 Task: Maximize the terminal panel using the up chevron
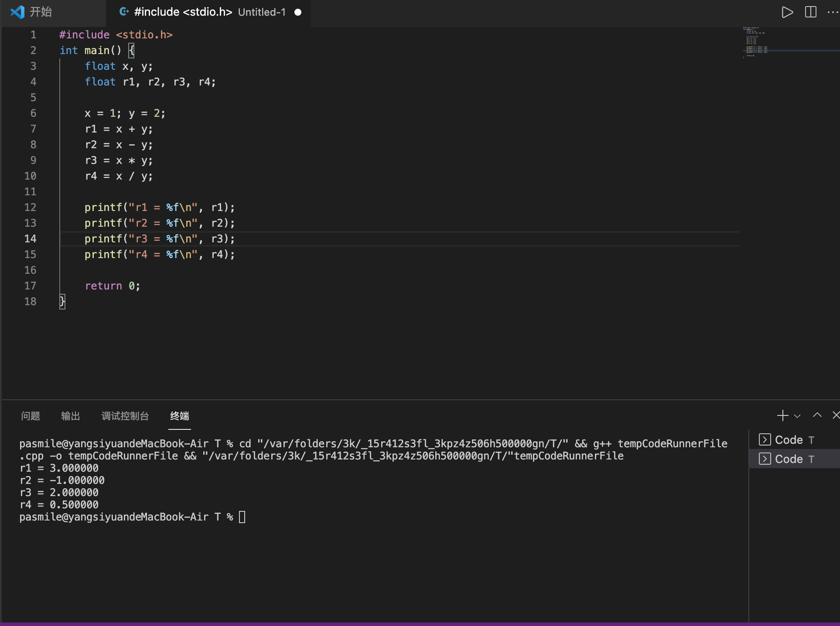[817, 415]
